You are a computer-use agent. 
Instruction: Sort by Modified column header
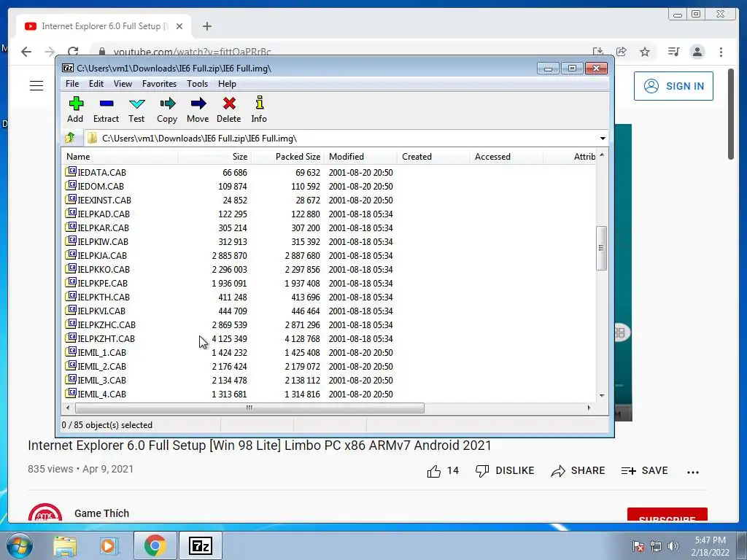pos(360,157)
